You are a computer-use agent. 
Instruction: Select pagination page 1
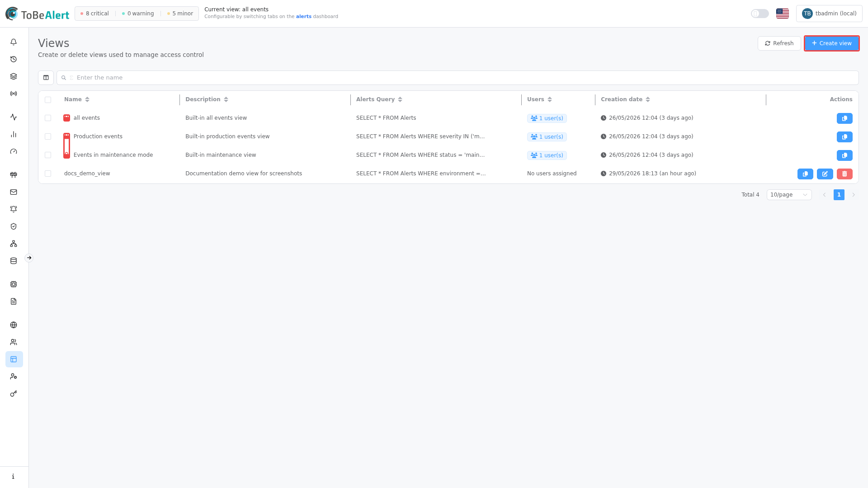[x=839, y=195]
